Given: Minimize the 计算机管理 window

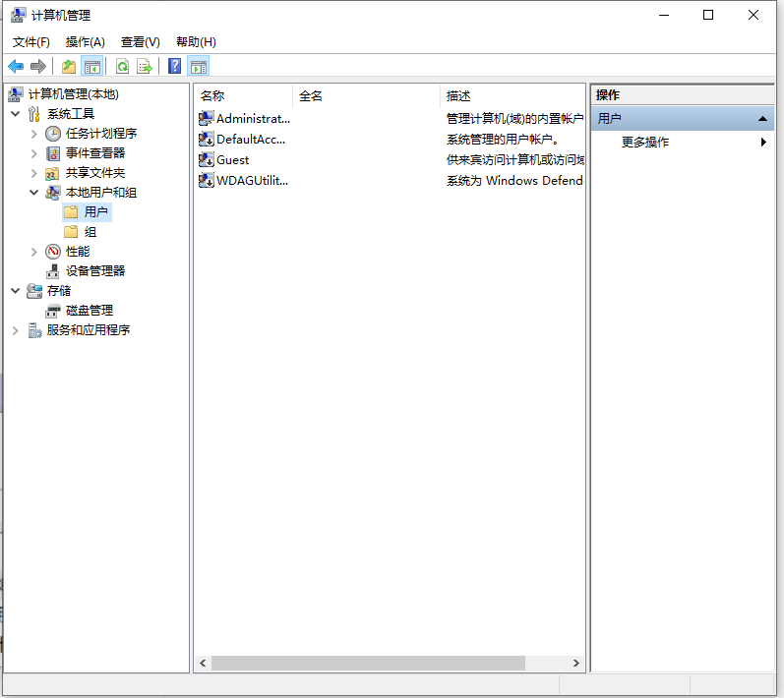Looking at the screenshot, I should click(x=664, y=15).
